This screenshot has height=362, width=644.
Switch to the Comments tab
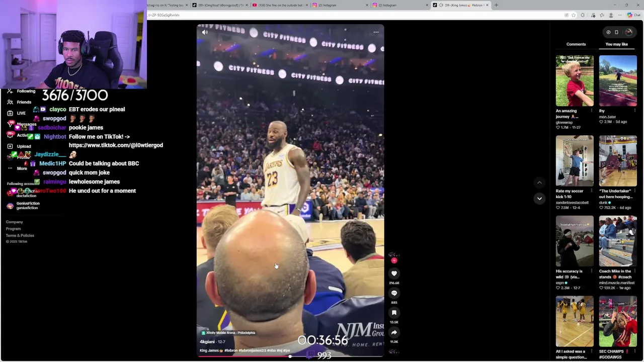[x=576, y=44]
